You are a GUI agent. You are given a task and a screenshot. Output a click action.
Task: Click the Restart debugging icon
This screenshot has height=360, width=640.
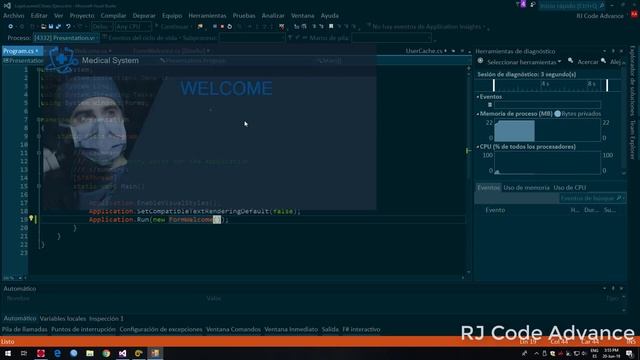229,27
